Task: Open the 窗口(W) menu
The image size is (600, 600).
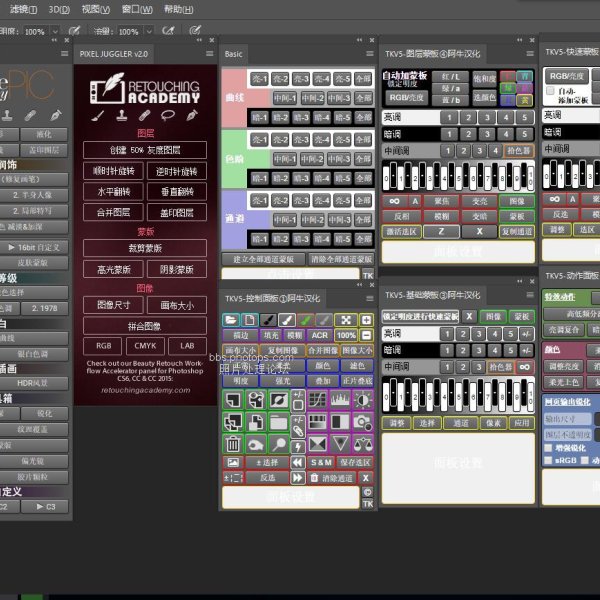Action: pyautogui.click(x=137, y=9)
